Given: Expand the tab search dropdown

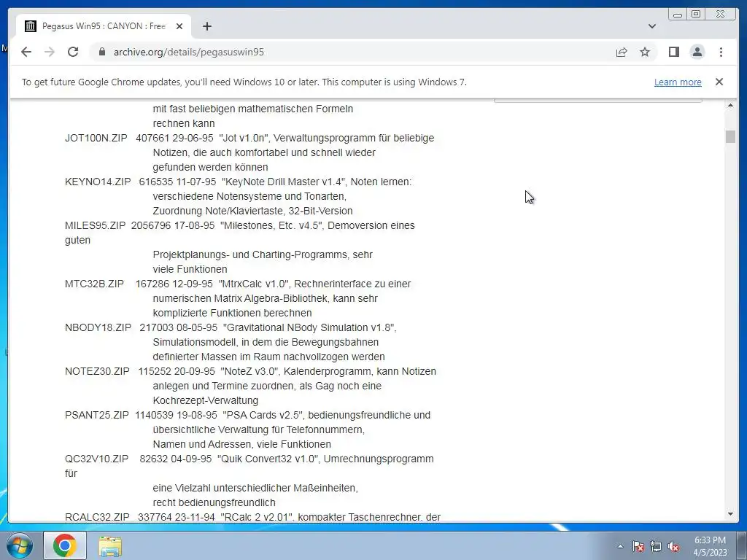Looking at the screenshot, I should pyautogui.click(x=651, y=26).
